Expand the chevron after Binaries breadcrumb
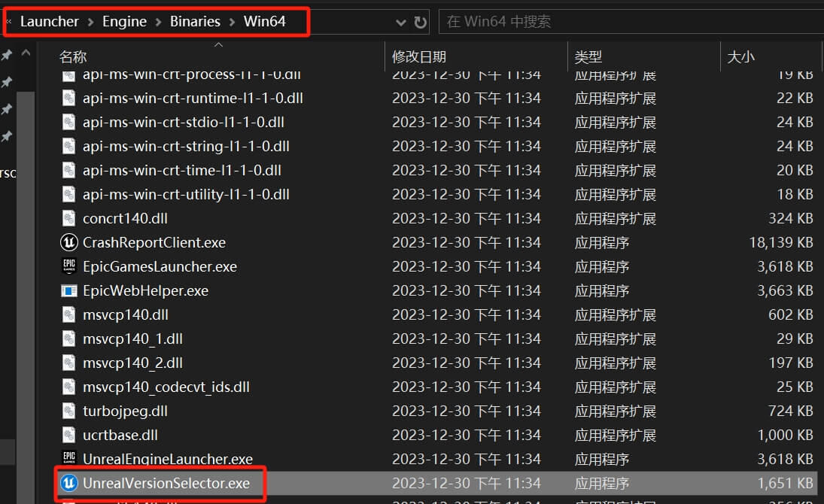Screen dimensions: 824x504 pyautogui.click(x=232, y=22)
